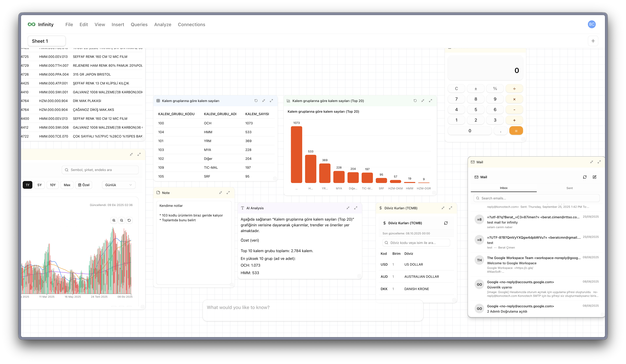Click the Döviz kodu search field
626x364 pixels.
pos(416,243)
